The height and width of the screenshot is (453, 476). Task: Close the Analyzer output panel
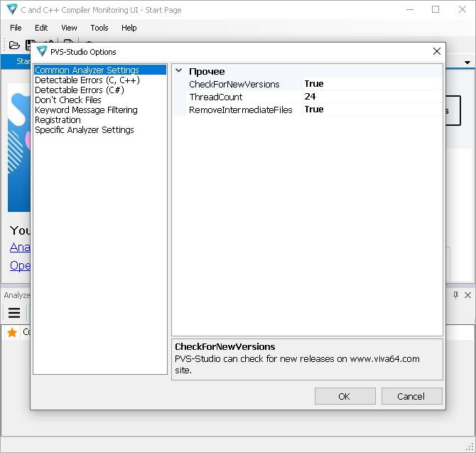(x=467, y=295)
